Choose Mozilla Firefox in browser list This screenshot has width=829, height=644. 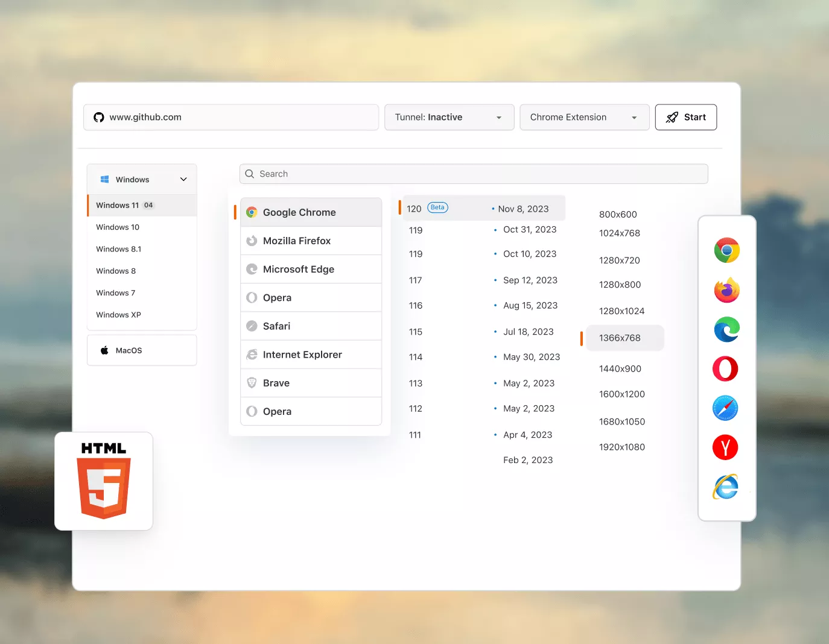(311, 241)
